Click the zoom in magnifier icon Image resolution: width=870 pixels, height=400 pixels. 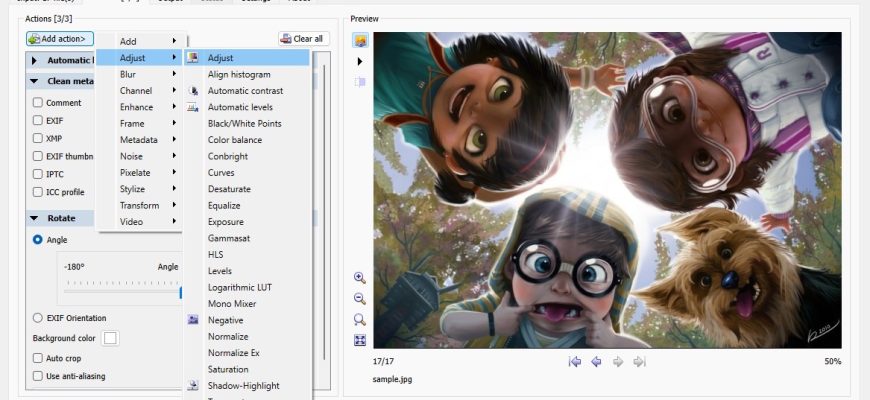pos(360,278)
